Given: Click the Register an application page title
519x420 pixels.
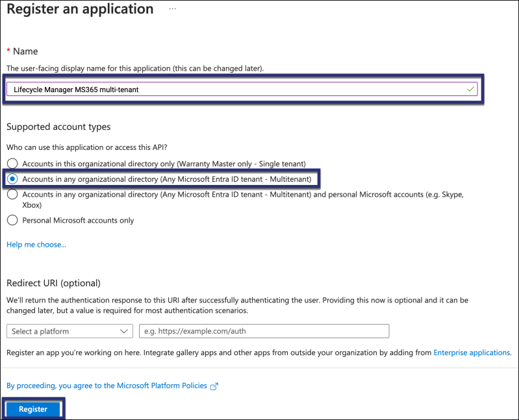Looking at the screenshot, I should (x=80, y=9).
